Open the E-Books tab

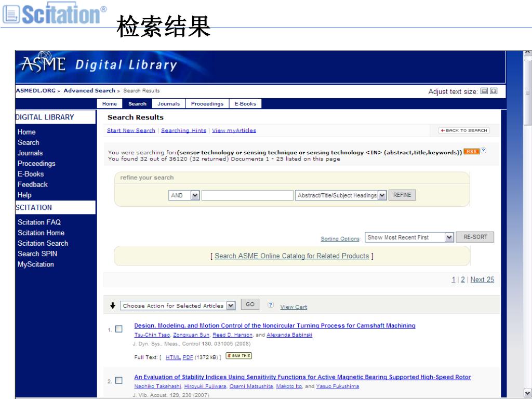click(x=245, y=104)
